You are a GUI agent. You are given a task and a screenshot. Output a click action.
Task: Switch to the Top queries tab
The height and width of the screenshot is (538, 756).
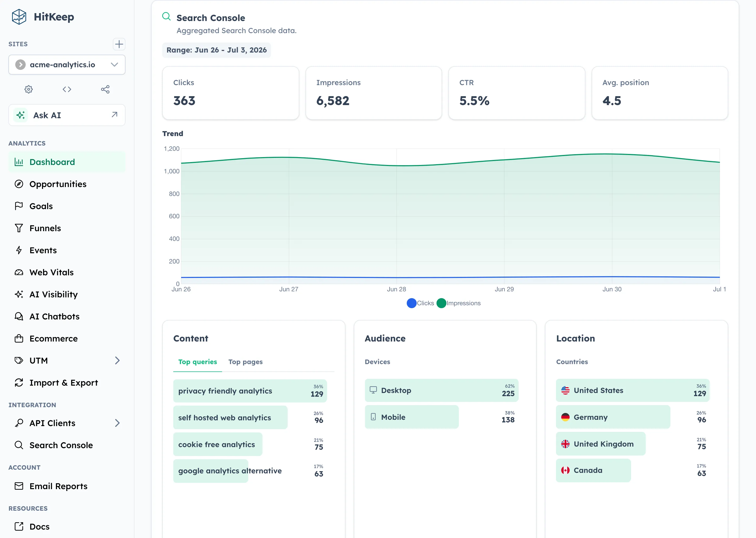click(198, 362)
